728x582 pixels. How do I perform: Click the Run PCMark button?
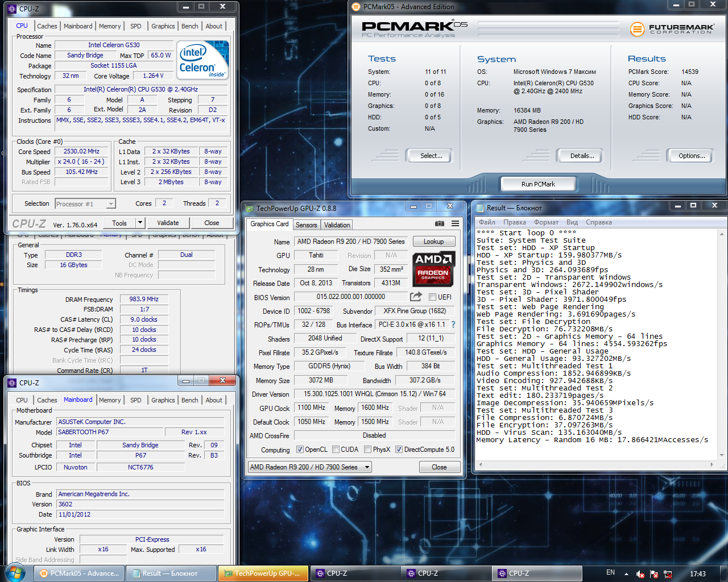coord(538,184)
